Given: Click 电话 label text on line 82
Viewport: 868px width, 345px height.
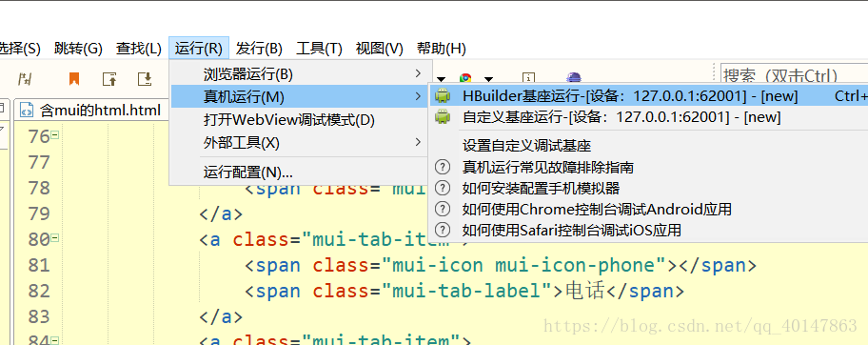Looking at the screenshot, I should (584, 291).
